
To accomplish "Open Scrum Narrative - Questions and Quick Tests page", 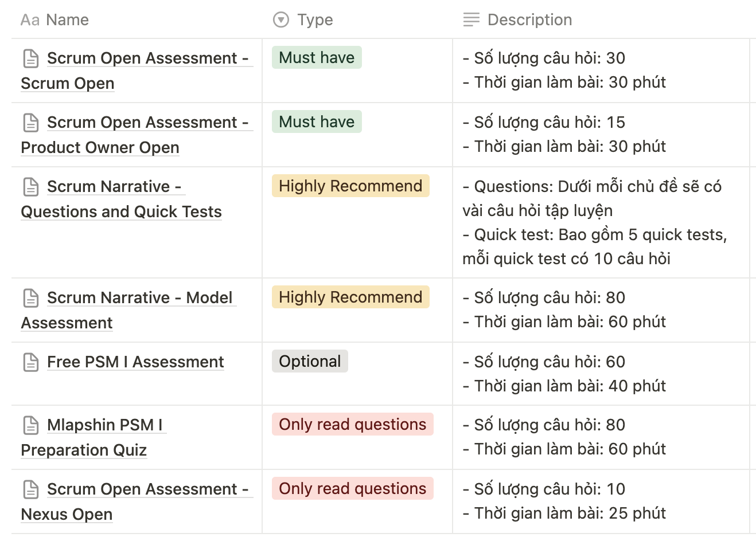I will pos(121,199).
